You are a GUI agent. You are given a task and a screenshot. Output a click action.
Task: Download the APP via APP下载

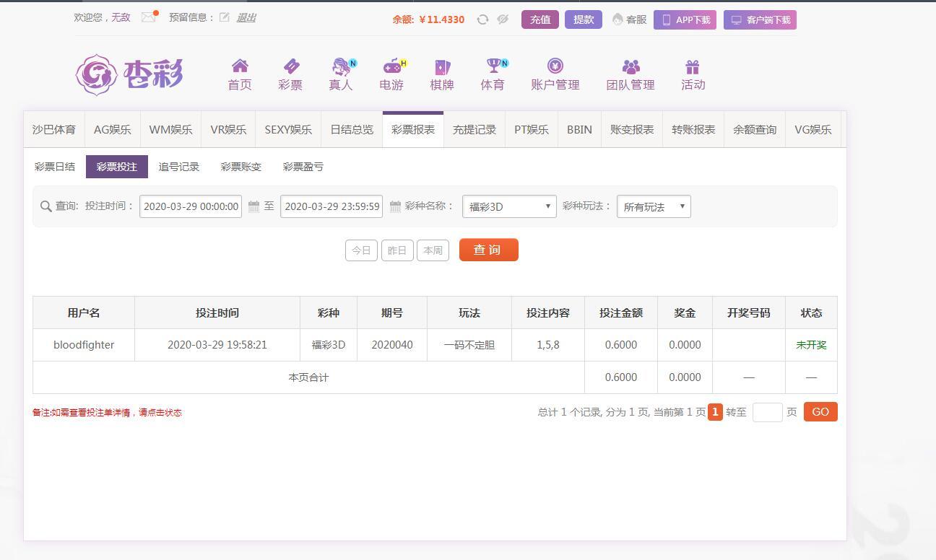[685, 19]
